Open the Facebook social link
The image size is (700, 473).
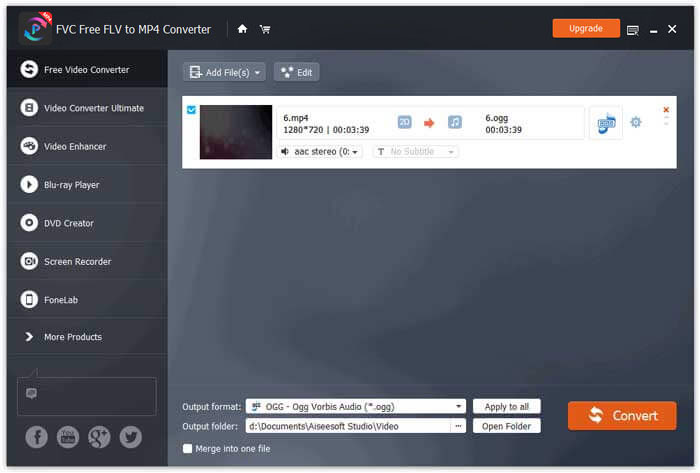coord(37,437)
